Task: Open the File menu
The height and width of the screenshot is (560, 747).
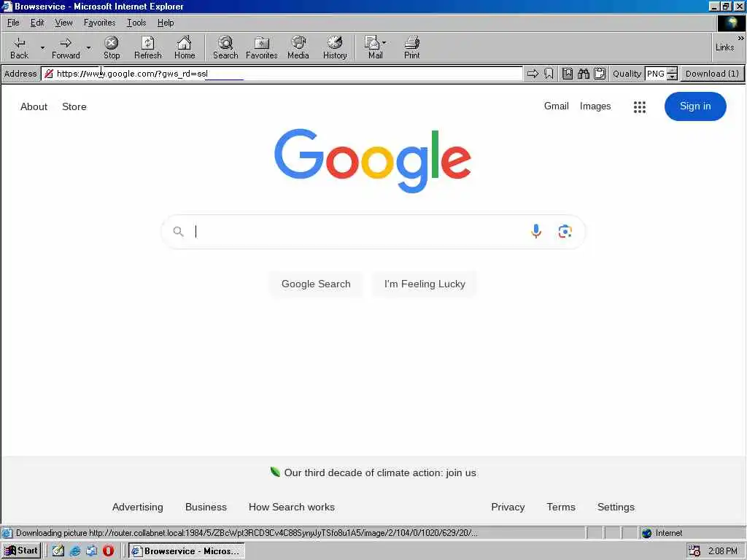Action: tap(13, 23)
